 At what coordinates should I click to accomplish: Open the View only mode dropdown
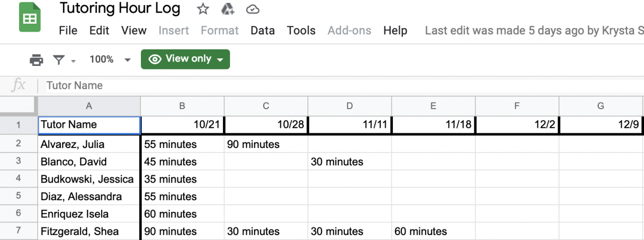coord(185,59)
